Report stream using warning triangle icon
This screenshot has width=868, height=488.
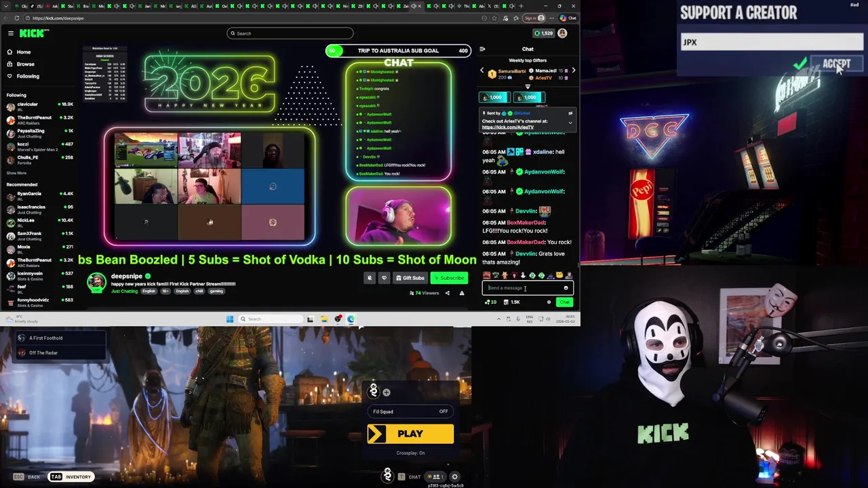[462, 293]
